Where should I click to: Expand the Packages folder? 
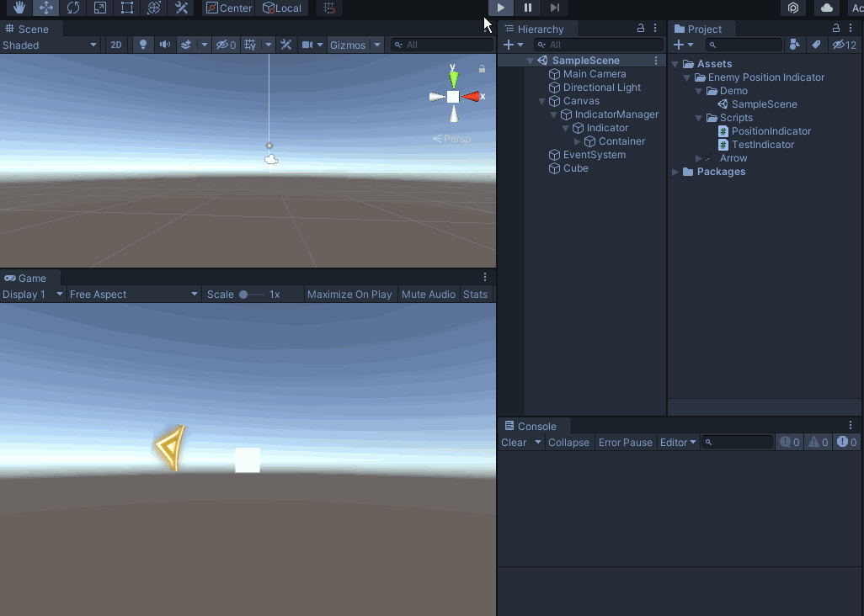click(x=675, y=172)
